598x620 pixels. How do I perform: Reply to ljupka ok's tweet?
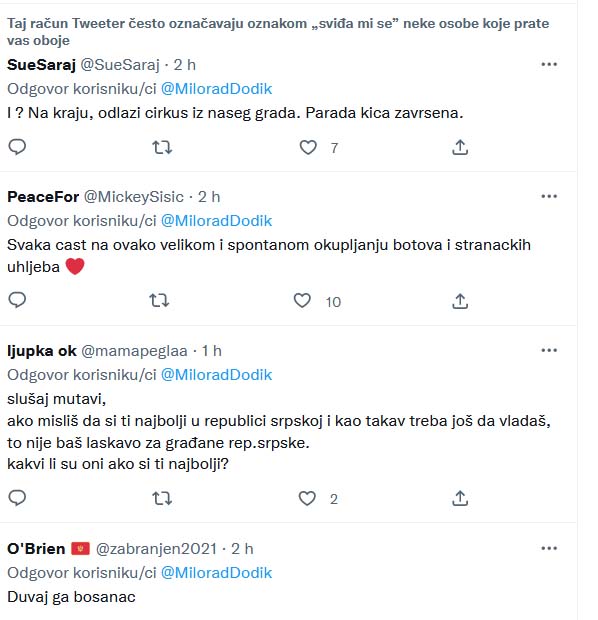tap(17, 498)
